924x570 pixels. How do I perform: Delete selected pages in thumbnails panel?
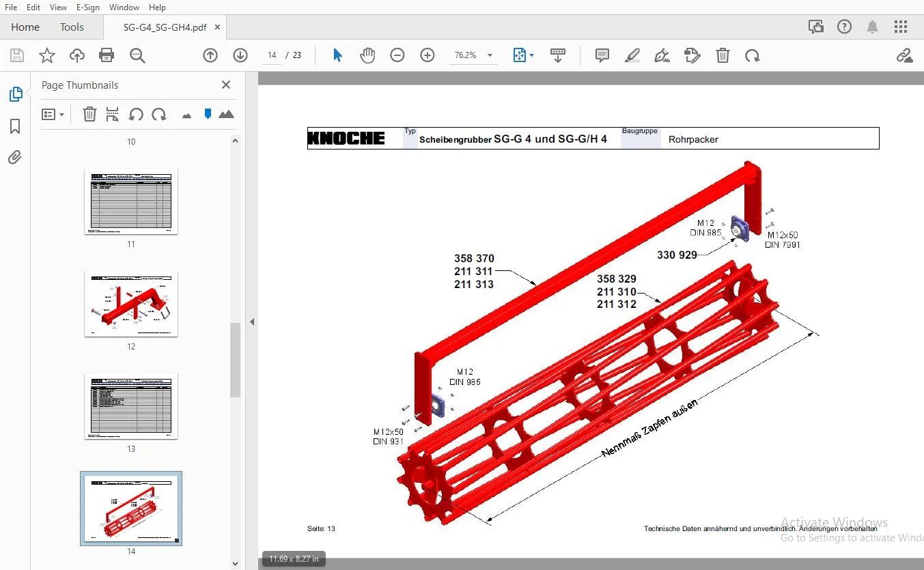(x=89, y=115)
